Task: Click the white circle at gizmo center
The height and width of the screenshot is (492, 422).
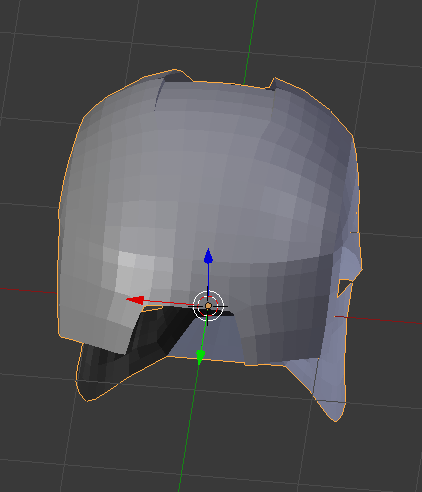Action: click(208, 306)
